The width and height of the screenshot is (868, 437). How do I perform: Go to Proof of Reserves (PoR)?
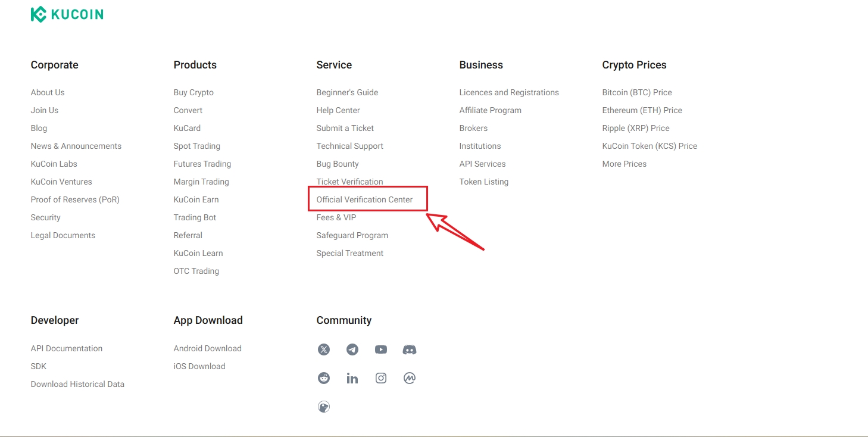75,199
